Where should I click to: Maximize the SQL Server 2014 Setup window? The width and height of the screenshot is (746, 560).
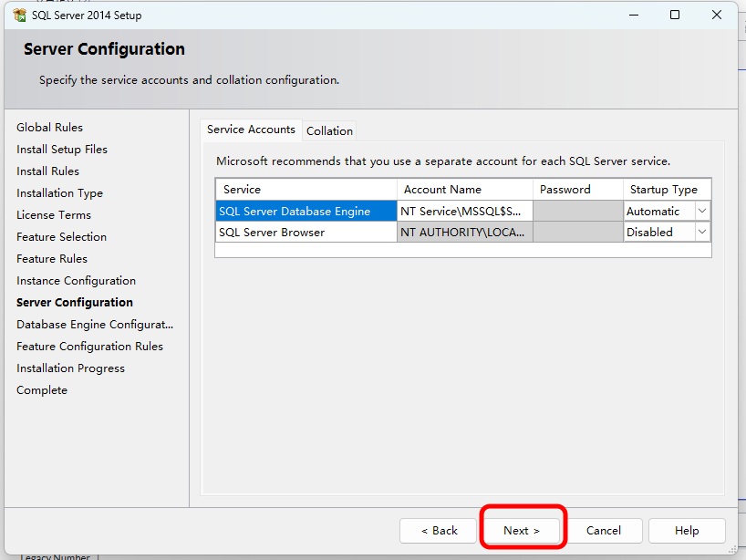(675, 15)
